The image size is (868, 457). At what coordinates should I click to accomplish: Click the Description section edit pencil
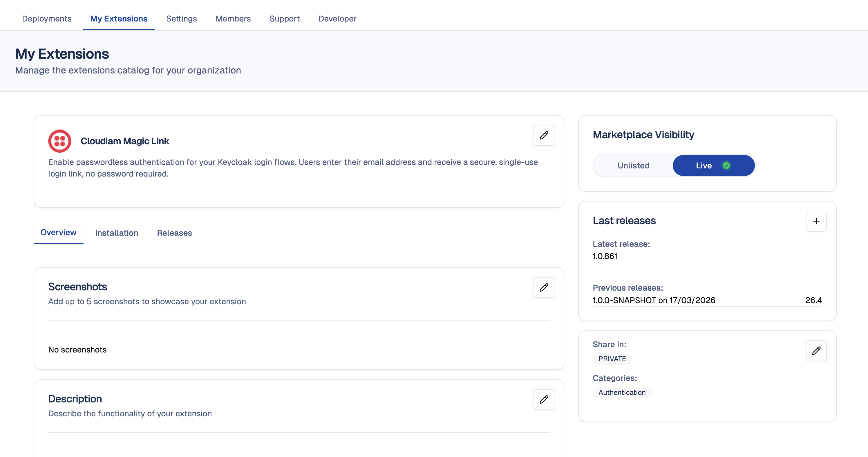543,399
